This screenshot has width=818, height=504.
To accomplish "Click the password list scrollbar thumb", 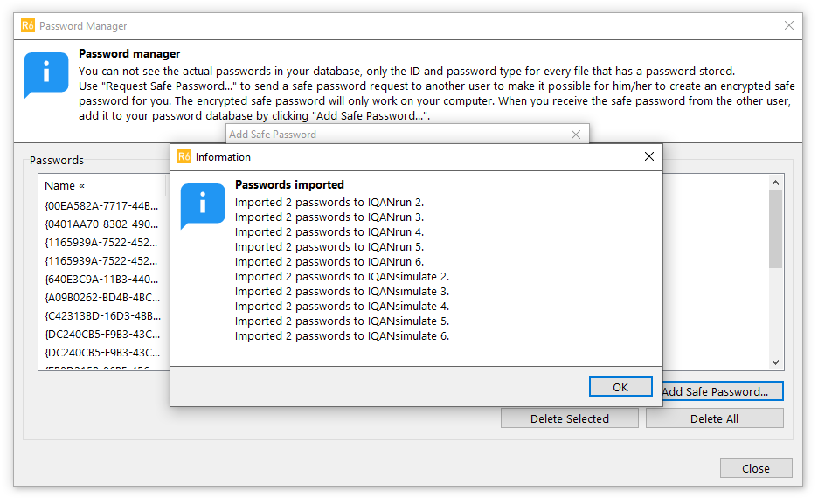I will click(x=775, y=229).
